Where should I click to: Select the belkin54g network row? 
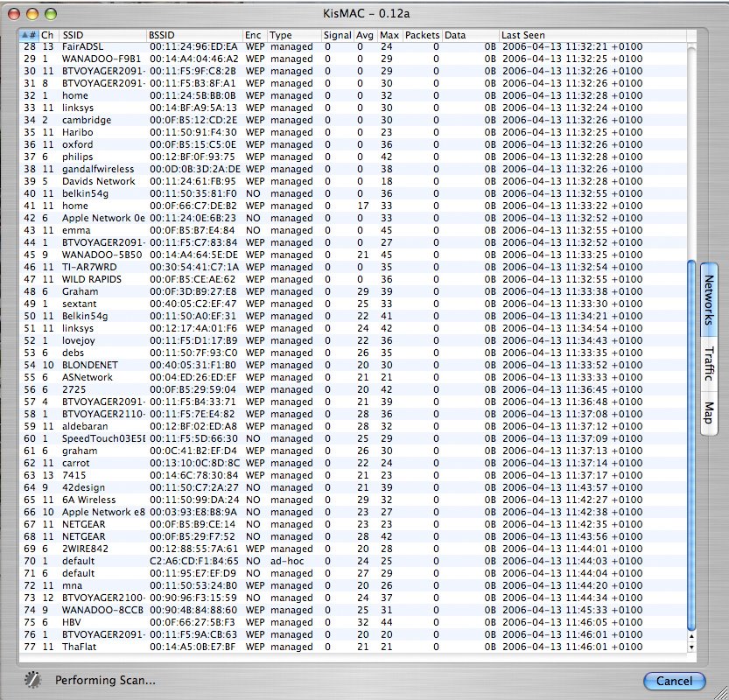point(353,193)
